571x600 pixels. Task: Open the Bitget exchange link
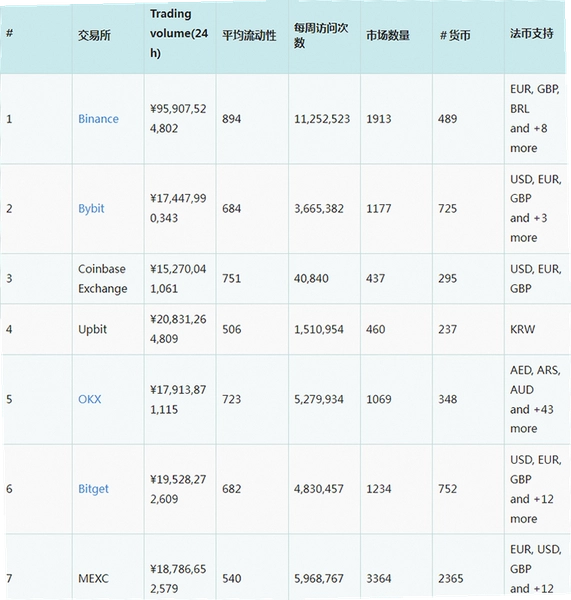pos(93,489)
